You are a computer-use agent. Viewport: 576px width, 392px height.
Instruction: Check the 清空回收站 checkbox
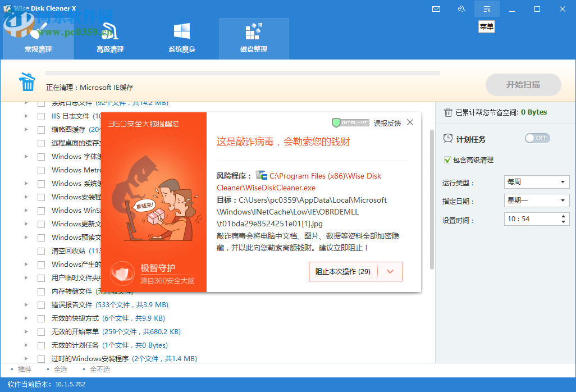[42, 251]
